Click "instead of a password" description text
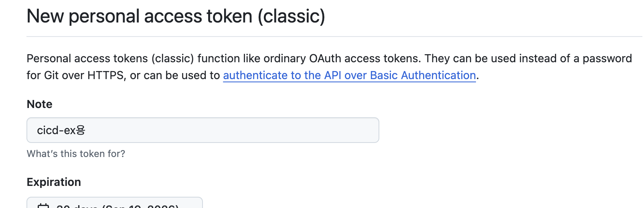644x208 pixels. (575, 59)
